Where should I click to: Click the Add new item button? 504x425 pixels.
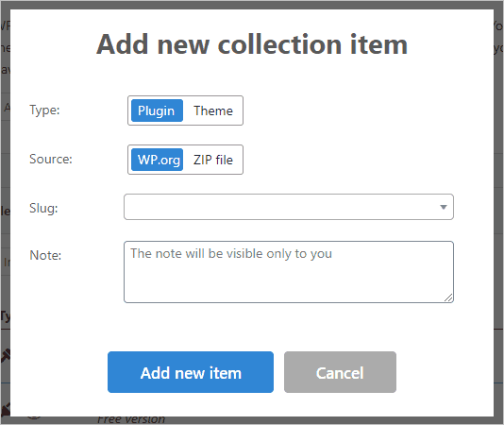tap(191, 372)
